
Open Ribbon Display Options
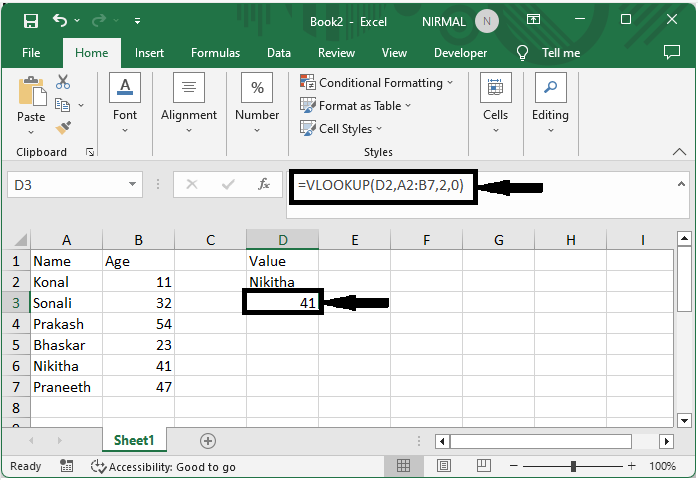point(533,20)
